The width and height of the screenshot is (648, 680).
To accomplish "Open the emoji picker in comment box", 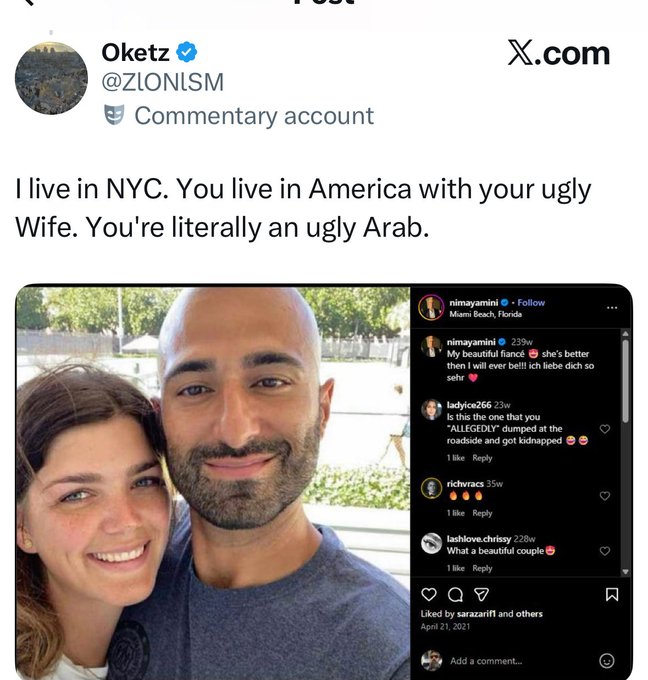I will point(606,660).
